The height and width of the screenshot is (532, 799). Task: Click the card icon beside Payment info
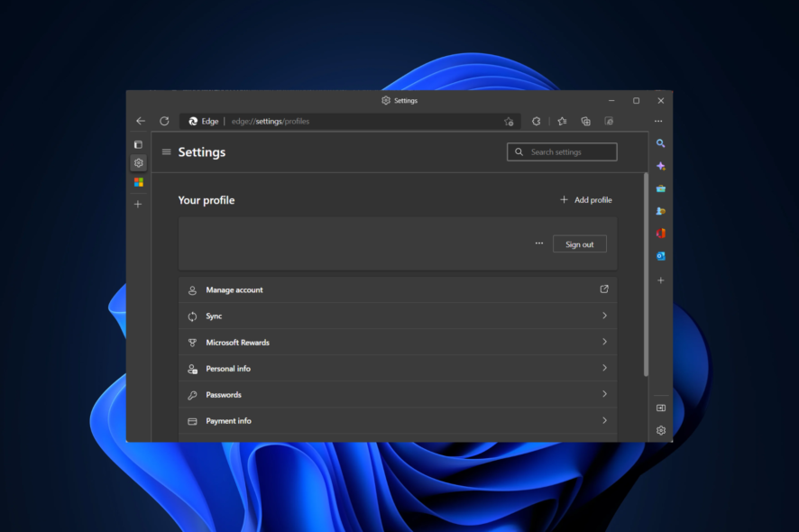(192, 421)
